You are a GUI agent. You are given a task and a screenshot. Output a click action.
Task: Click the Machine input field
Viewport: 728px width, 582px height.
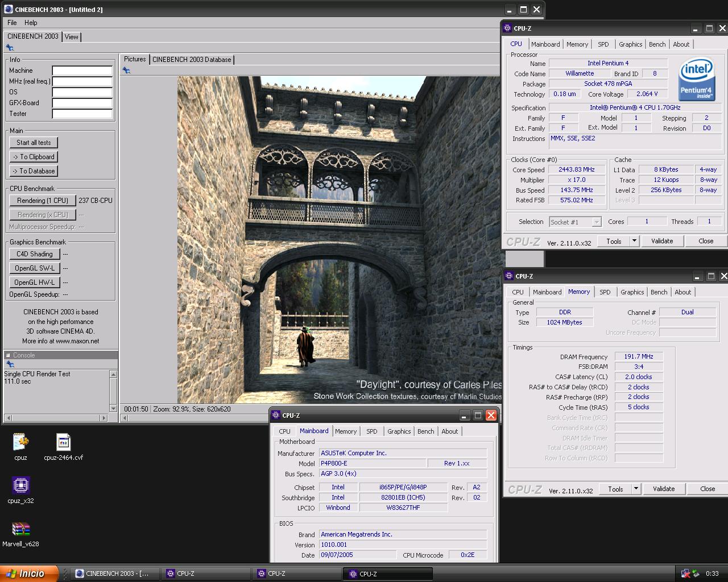(x=82, y=70)
